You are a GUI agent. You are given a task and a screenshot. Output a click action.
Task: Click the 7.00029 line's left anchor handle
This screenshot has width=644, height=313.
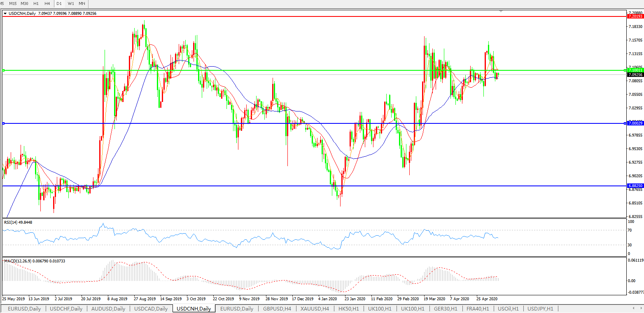pyautogui.click(x=3, y=123)
